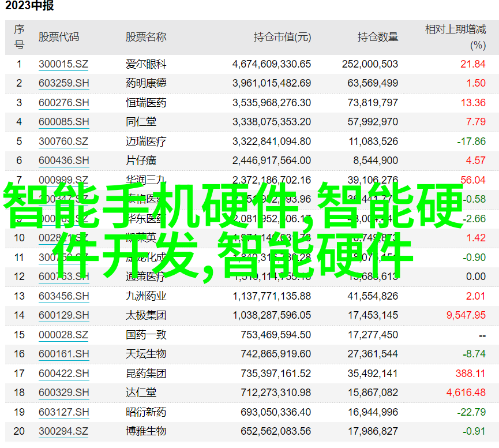Screen dimensions: 499x448
Task: Follow the 600422.SH code link
Action: tap(63, 374)
